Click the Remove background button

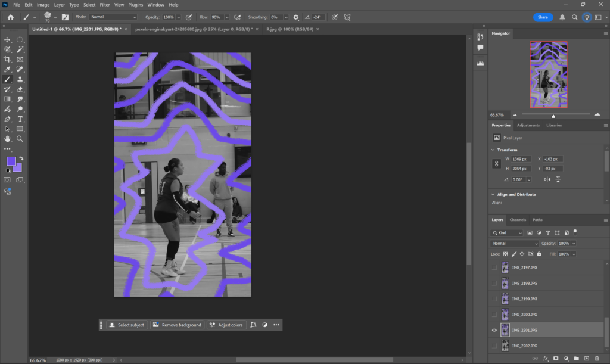(x=177, y=325)
